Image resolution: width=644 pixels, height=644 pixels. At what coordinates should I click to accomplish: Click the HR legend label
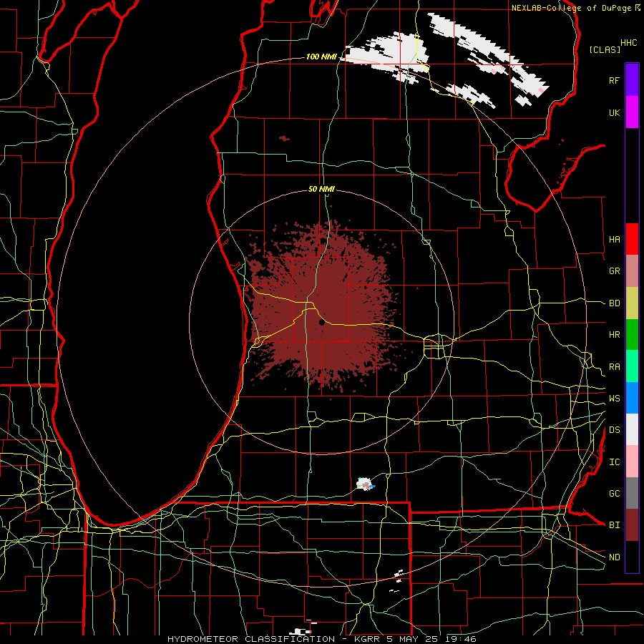614,335
